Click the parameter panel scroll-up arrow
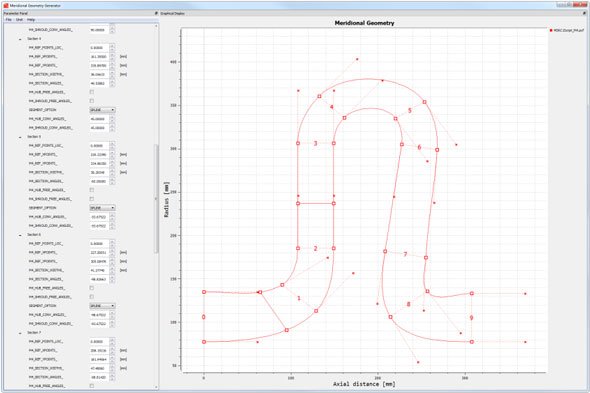 pos(156,26)
